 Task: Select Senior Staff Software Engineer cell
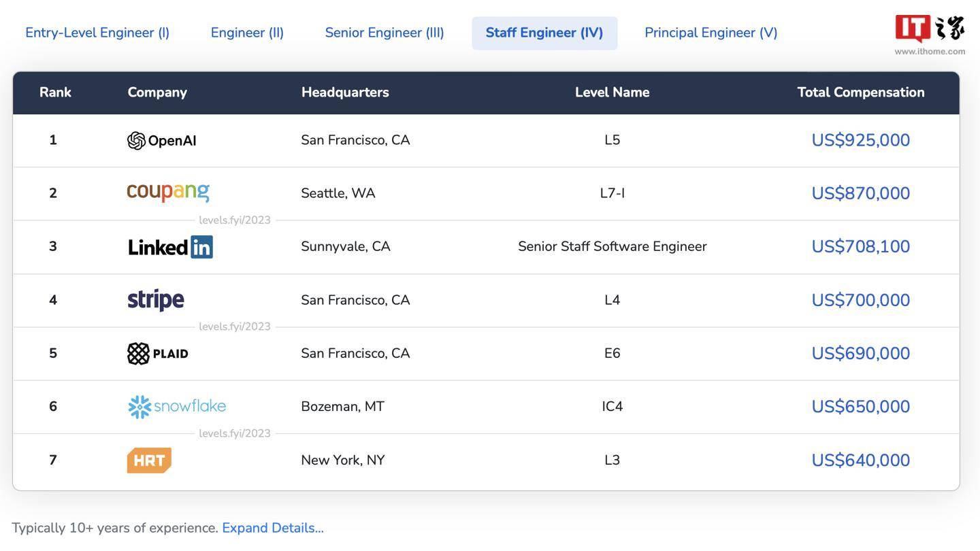tap(612, 246)
